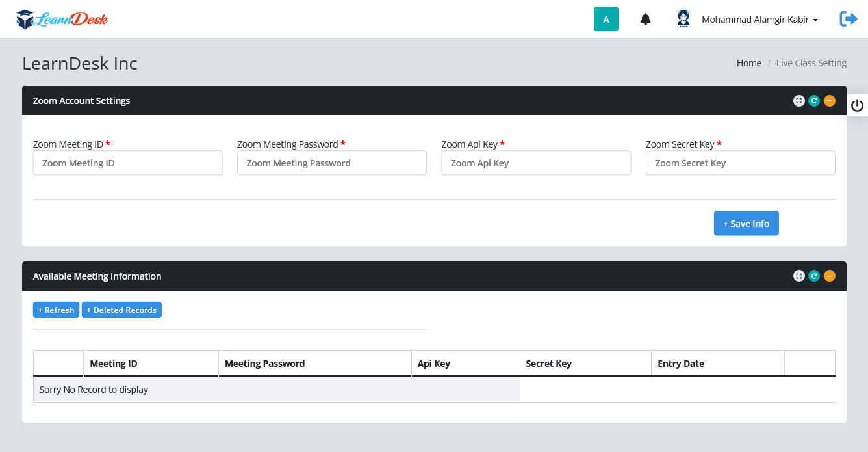This screenshot has width=868, height=452.
Task: Open Deleted Records
Action: (x=121, y=310)
